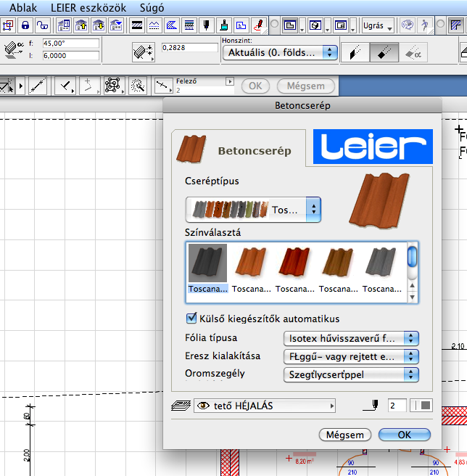Click the large tile preview image
Image resolution: width=467 pixels, height=476 pixels.
pos(379,200)
